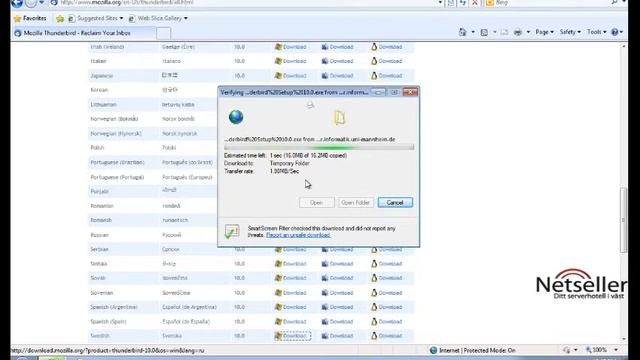This screenshot has height=360, width=640.
Task: Click Mac download link for Irish row
Action: click(337, 47)
